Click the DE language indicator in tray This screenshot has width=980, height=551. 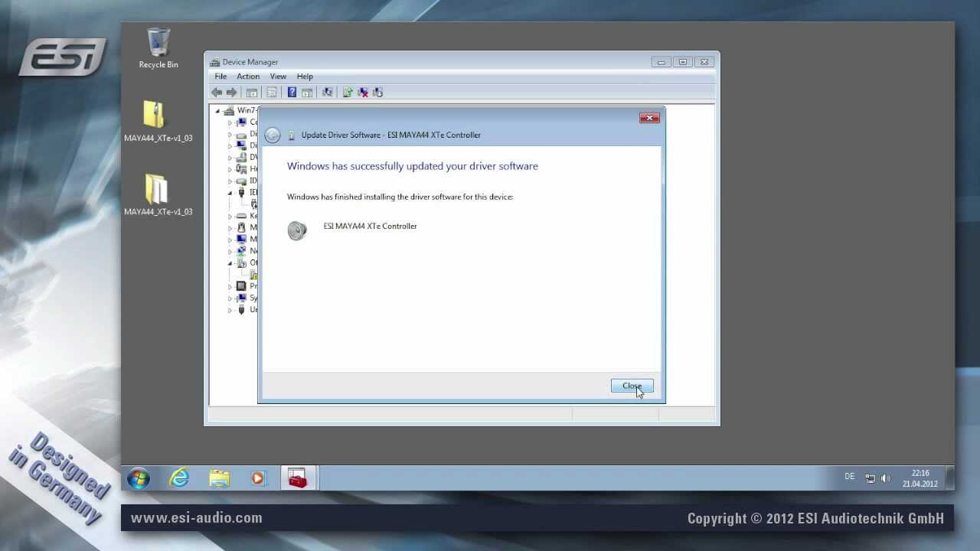coord(850,477)
